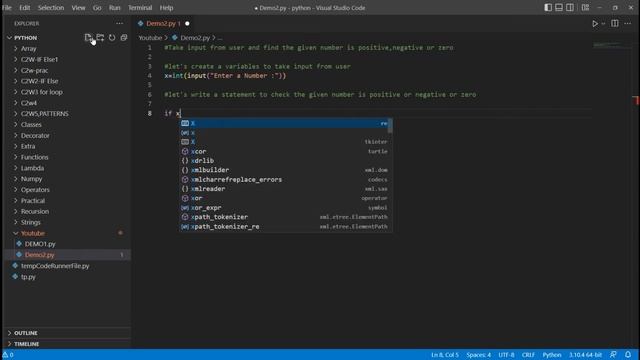Screen dimensions: 640x360
Task: Open the View menu
Action: [78, 8]
